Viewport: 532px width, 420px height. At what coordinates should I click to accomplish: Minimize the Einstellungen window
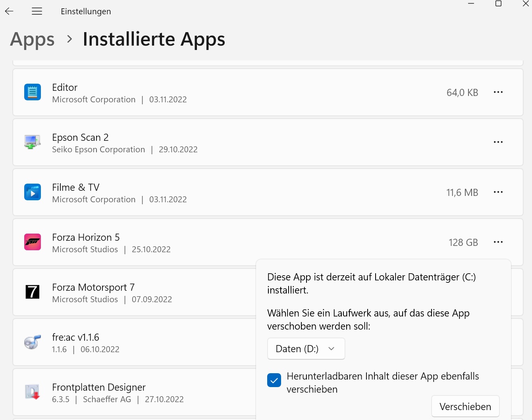click(x=471, y=4)
